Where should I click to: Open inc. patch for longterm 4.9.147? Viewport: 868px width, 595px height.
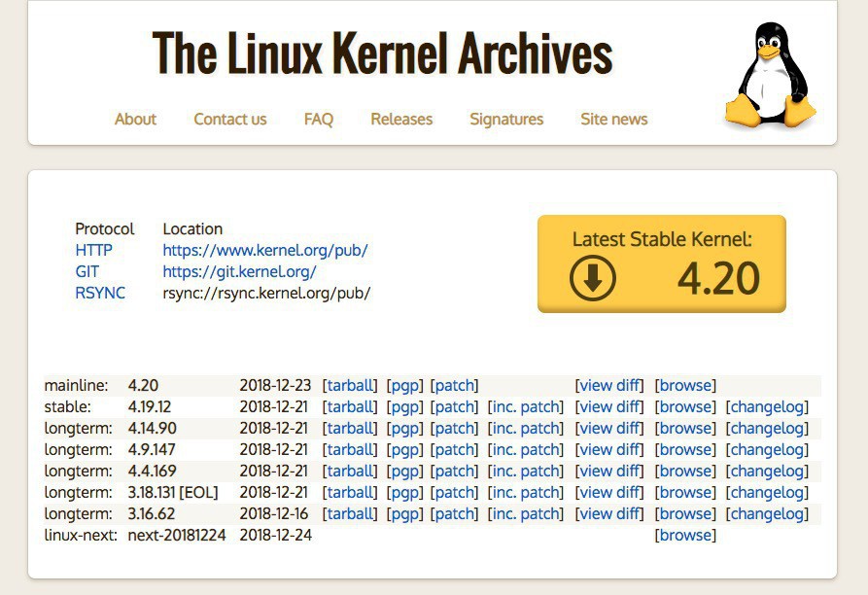tap(525, 449)
